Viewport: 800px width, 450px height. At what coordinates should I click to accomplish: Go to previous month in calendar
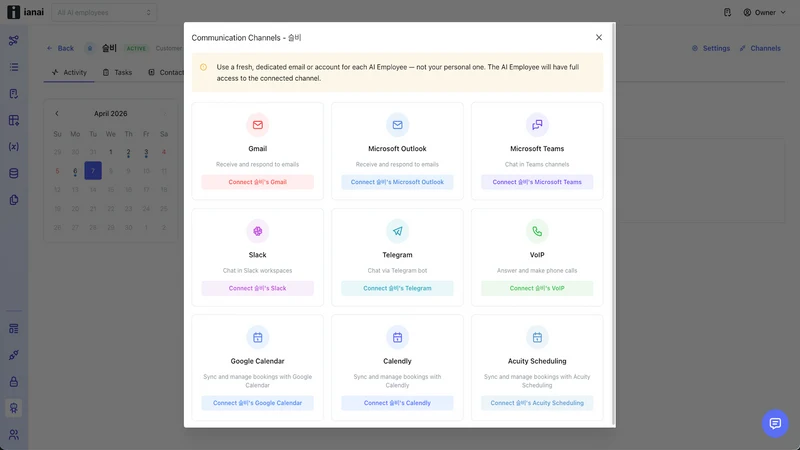click(57, 114)
